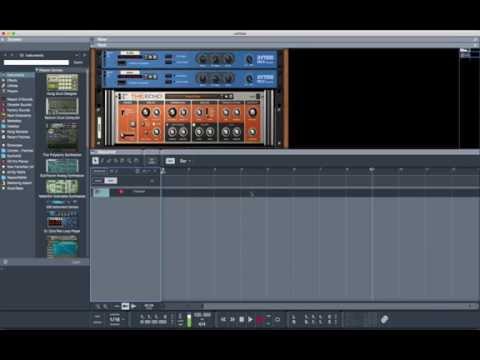Select the Razor tool in sequencer toolbar

point(116,161)
